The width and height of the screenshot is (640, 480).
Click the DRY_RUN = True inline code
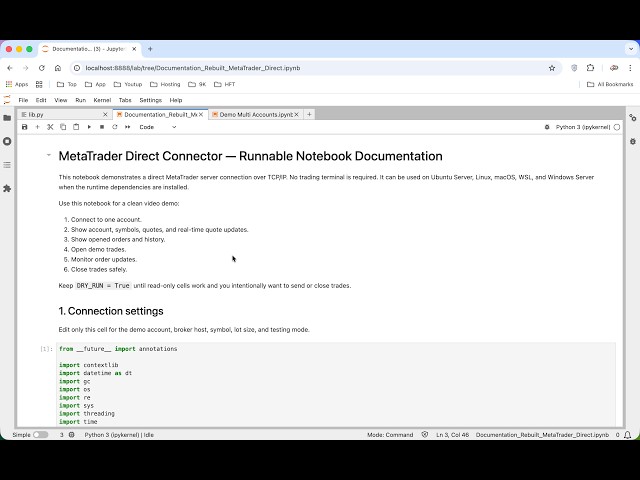103,286
